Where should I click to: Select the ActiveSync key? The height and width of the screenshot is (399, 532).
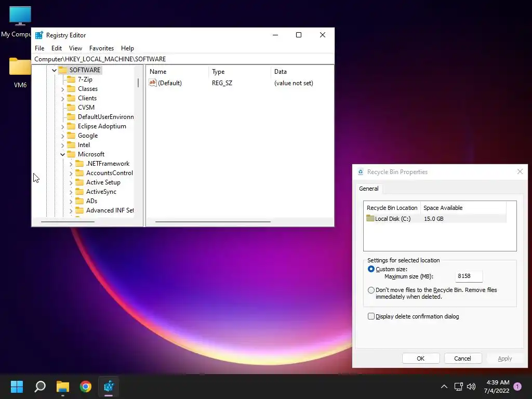(101, 192)
